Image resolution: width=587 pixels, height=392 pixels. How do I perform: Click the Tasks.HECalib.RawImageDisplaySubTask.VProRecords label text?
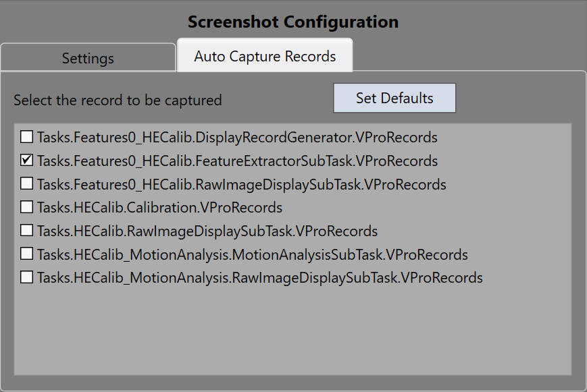coord(207,231)
